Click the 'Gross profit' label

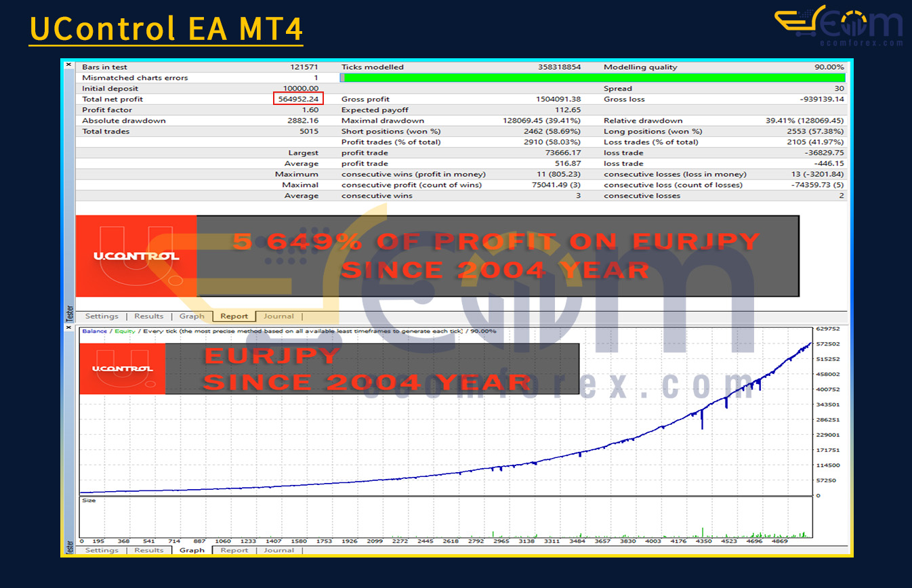[x=365, y=99]
